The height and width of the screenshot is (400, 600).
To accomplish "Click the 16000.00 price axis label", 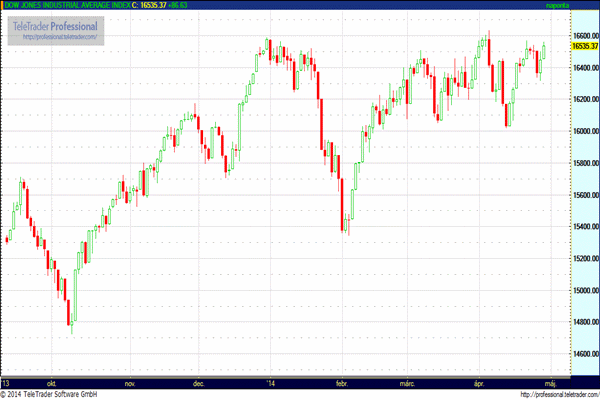I will click(x=586, y=131).
